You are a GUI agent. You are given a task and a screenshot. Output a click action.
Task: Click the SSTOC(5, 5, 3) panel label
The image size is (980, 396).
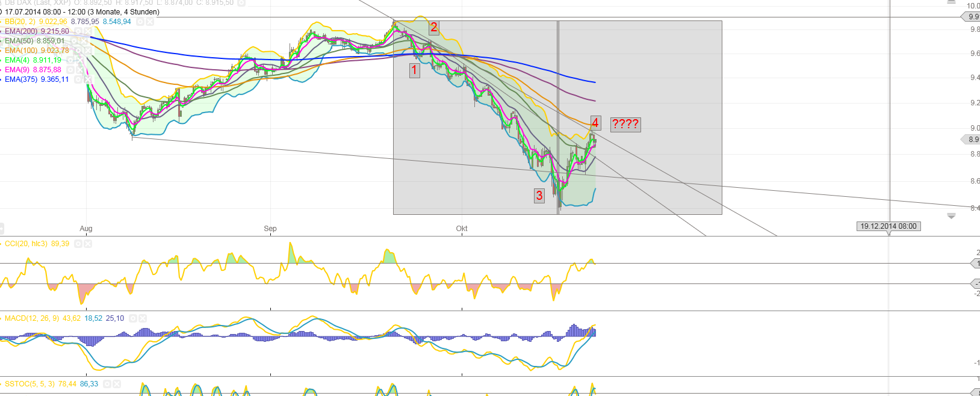[30, 384]
